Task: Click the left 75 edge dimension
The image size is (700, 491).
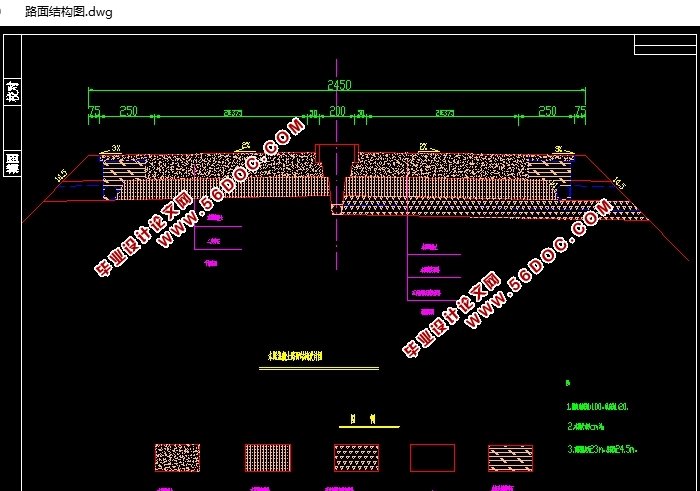Action: (x=94, y=111)
